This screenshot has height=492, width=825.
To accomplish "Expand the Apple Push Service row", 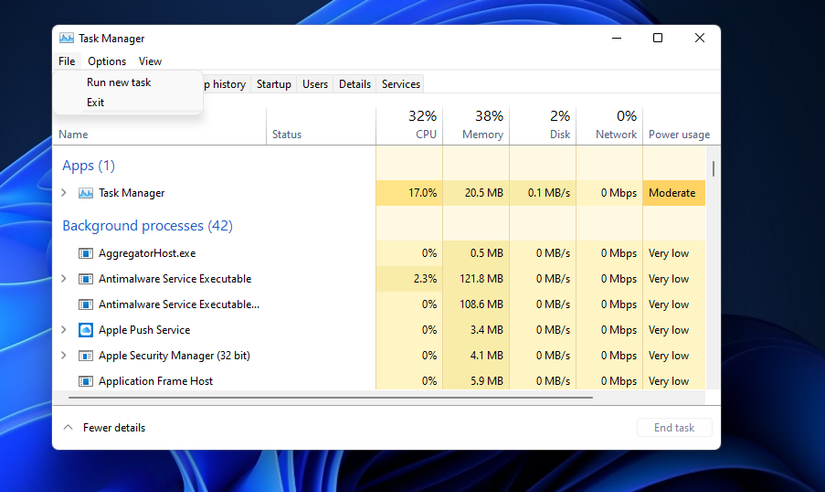I will pos(64,330).
